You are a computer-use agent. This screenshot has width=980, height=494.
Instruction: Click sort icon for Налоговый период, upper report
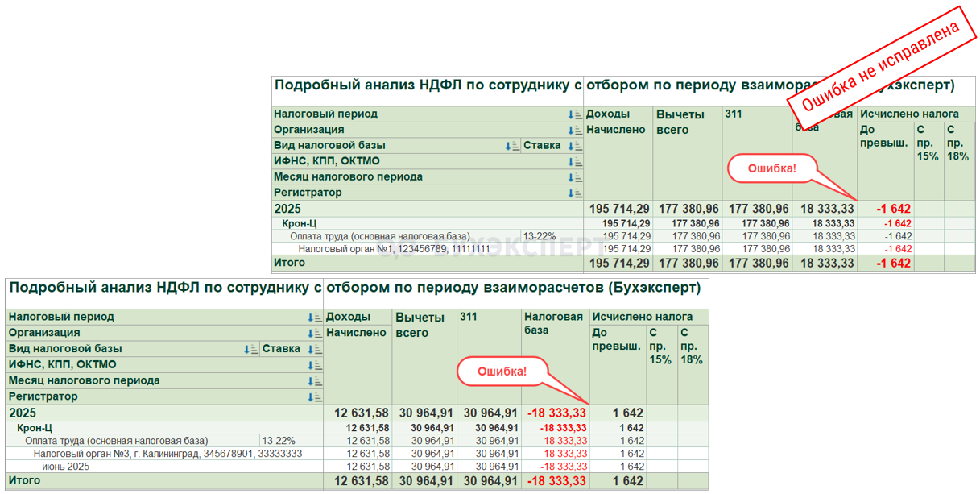[x=575, y=114]
